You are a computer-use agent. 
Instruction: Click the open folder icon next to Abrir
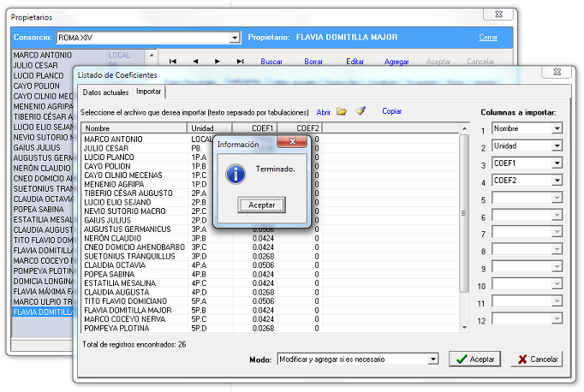(x=342, y=111)
